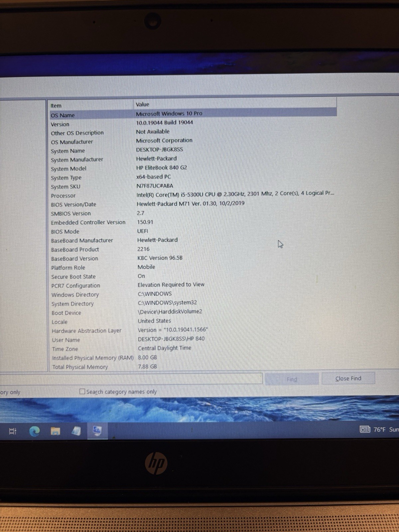399x532 pixels.
Task: Click the HP EliteBook 840 G2 value
Action: [x=162, y=168]
